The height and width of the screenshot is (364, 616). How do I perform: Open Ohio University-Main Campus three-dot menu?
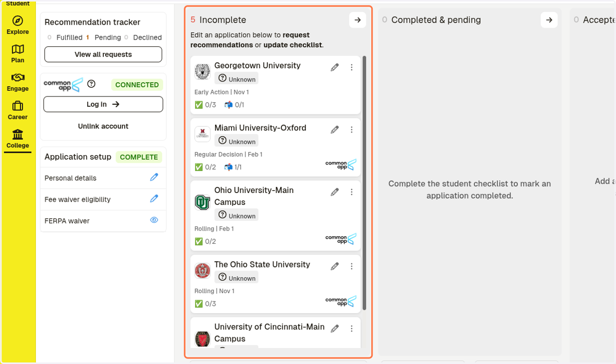click(x=352, y=191)
